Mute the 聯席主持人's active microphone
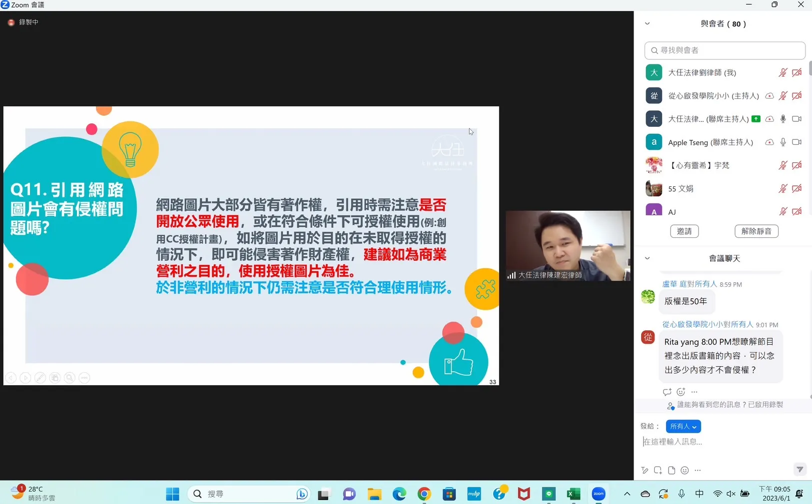Viewport: 812px width, 504px height. [783, 119]
